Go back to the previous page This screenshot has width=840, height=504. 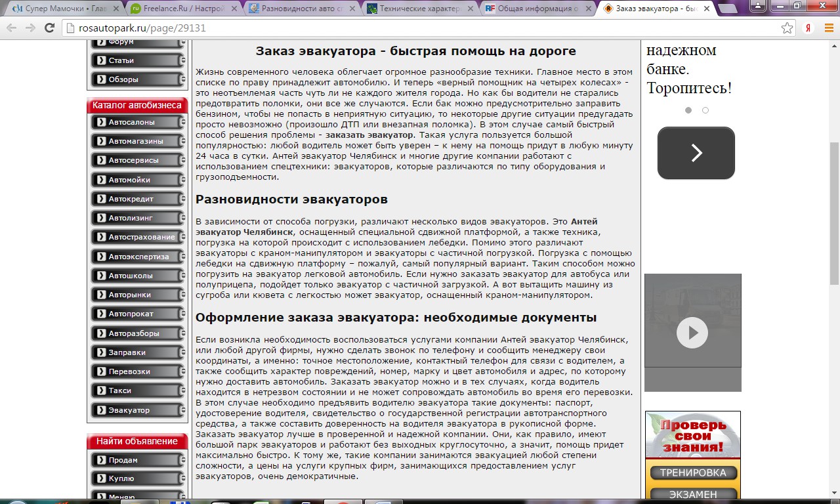12,28
